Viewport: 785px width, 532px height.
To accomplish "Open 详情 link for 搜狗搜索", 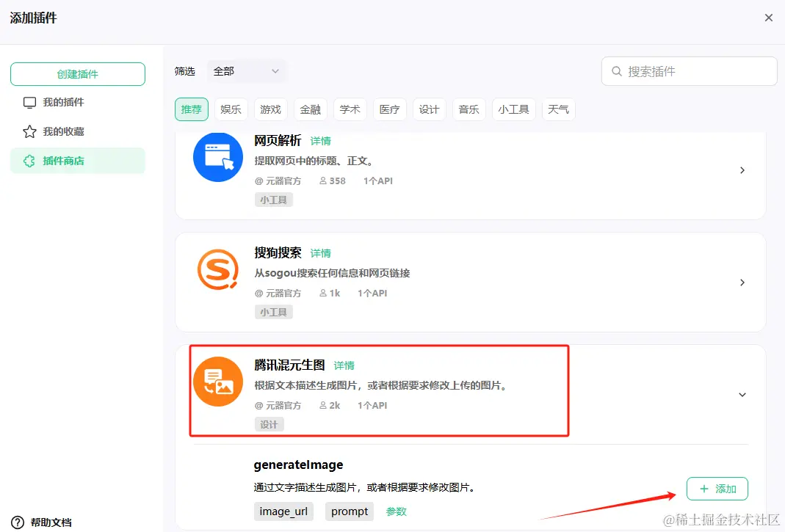I will (x=320, y=253).
